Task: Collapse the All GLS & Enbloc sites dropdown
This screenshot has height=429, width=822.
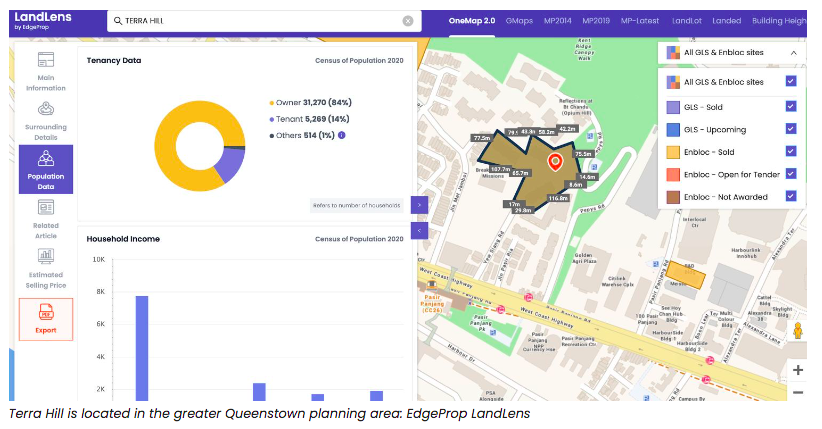Action: click(x=794, y=52)
